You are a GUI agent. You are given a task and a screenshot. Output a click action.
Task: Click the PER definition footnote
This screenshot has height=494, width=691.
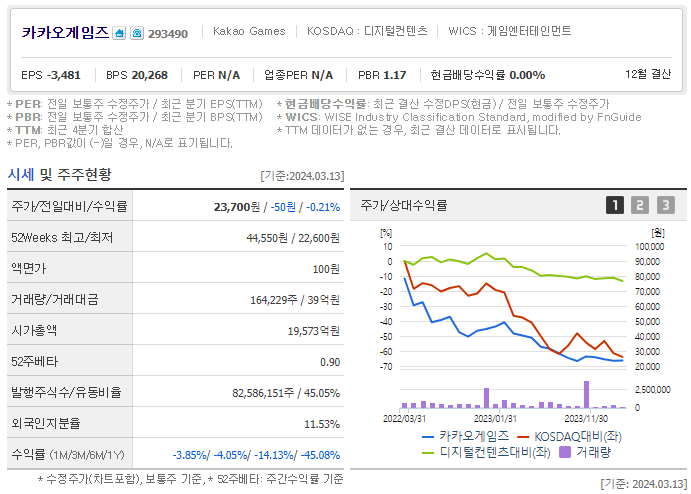click(x=135, y=104)
